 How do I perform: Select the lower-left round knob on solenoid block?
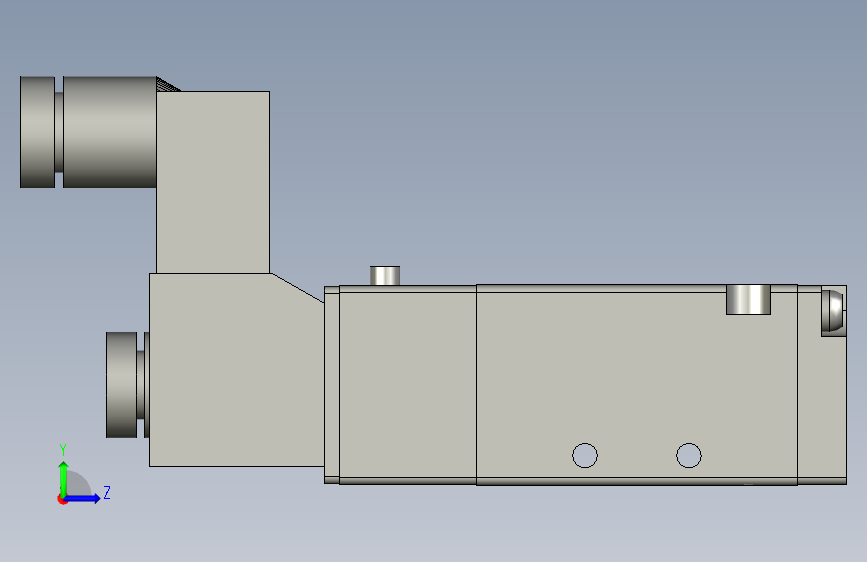(x=122, y=385)
